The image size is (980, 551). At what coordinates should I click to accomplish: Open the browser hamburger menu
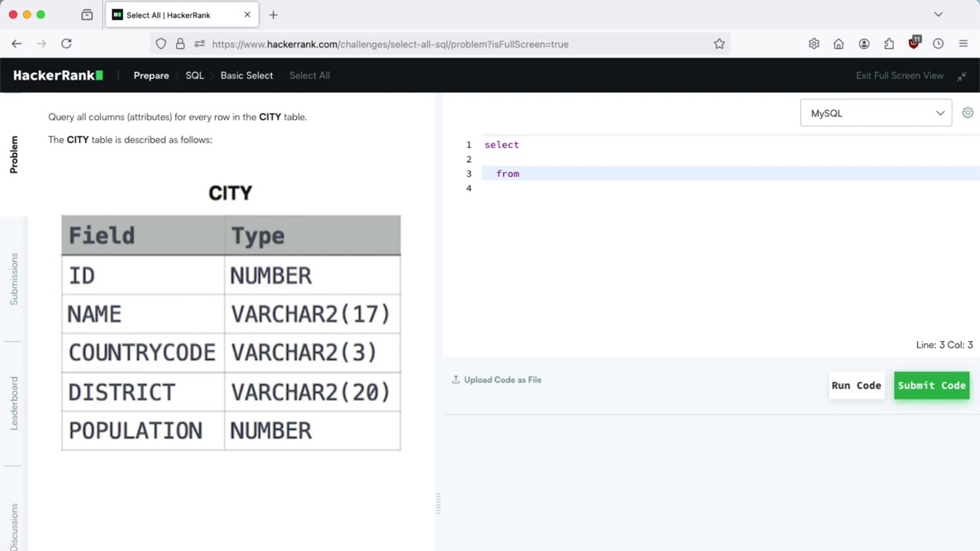[x=963, y=44]
